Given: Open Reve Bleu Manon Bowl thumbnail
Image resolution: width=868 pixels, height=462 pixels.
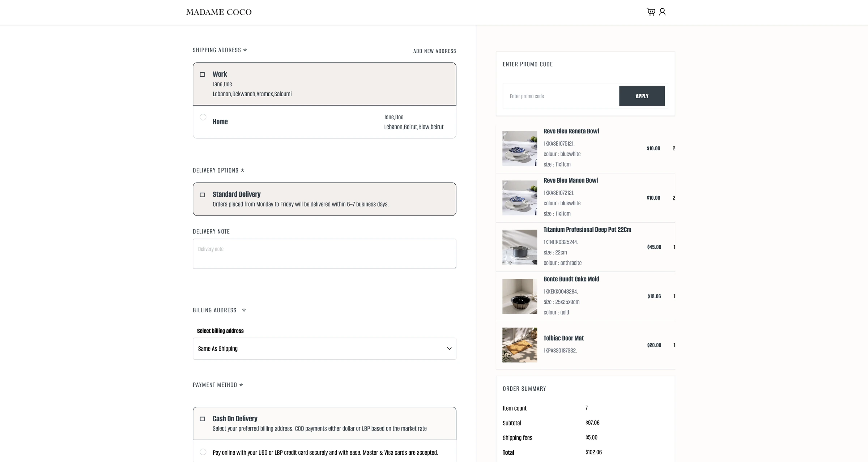Looking at the screenshot, I should (x=520, y=198).
